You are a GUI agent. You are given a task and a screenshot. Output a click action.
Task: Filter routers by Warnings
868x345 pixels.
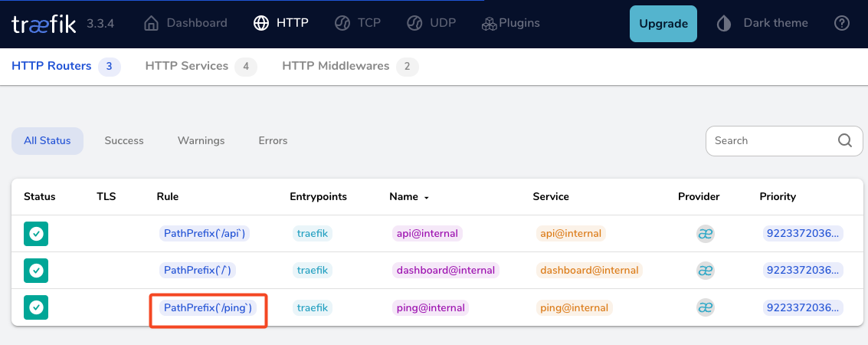pos(201,140)
